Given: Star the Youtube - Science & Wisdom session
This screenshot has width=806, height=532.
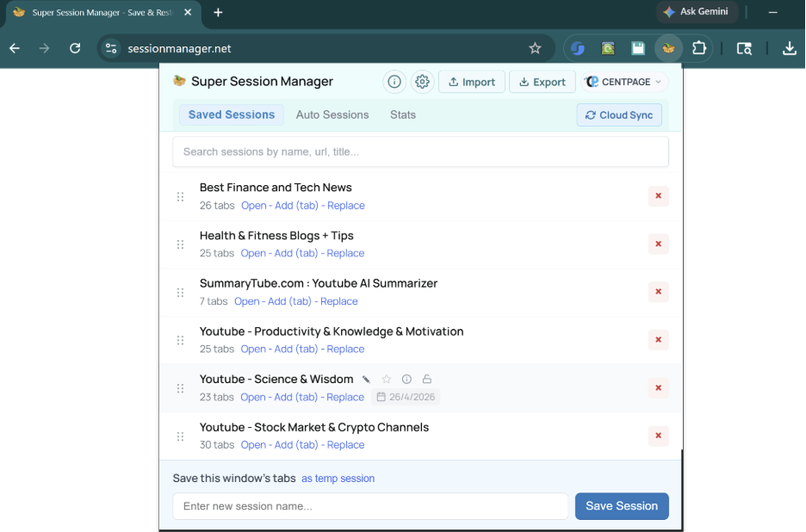Looking at the screenshot, I should point(387,380).
